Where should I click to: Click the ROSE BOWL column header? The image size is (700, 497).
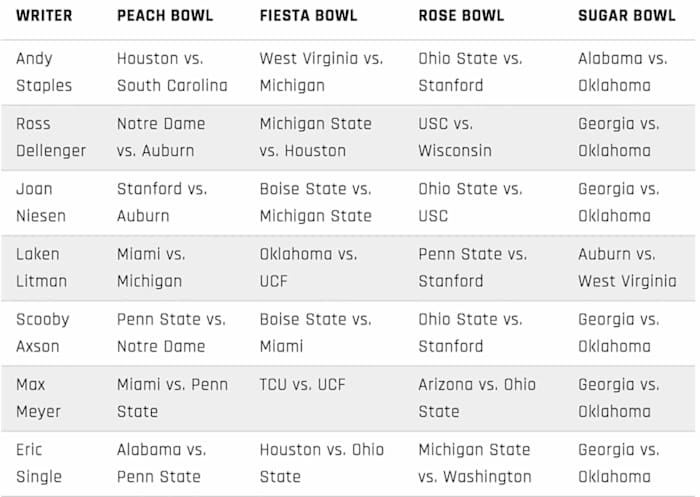point(461,16)
